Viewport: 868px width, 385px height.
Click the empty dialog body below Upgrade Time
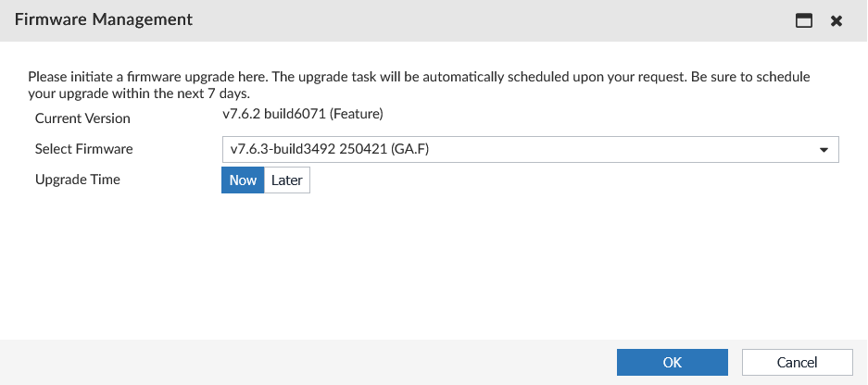(x=434, y=268)
